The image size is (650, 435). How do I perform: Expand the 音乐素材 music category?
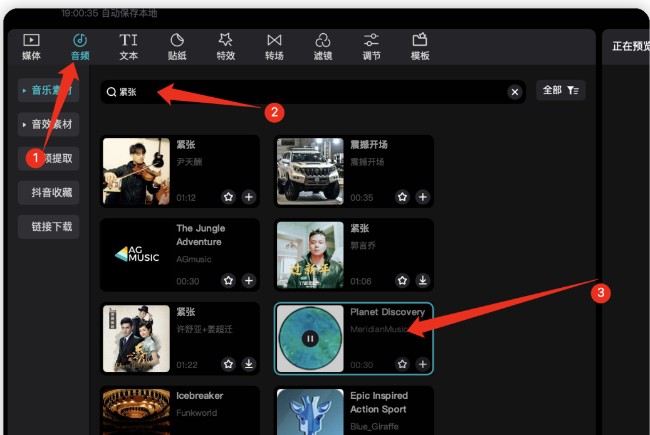[x=49, y=91]
